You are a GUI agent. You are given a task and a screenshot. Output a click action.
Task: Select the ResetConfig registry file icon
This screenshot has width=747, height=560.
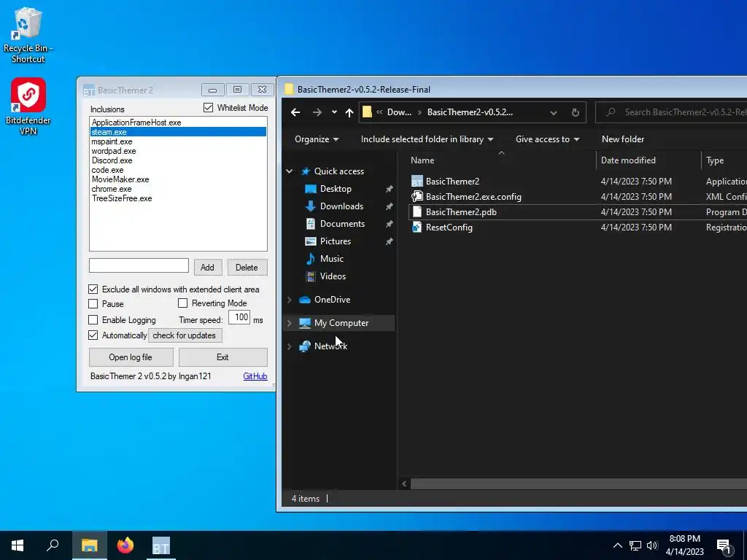[x=417, y=227]
